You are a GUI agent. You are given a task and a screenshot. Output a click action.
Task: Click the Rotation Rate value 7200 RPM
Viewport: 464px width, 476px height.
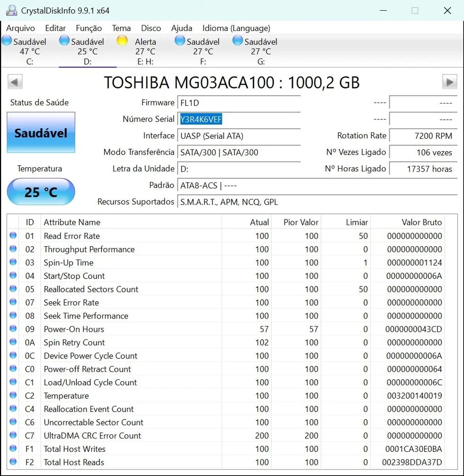point(423,136)
